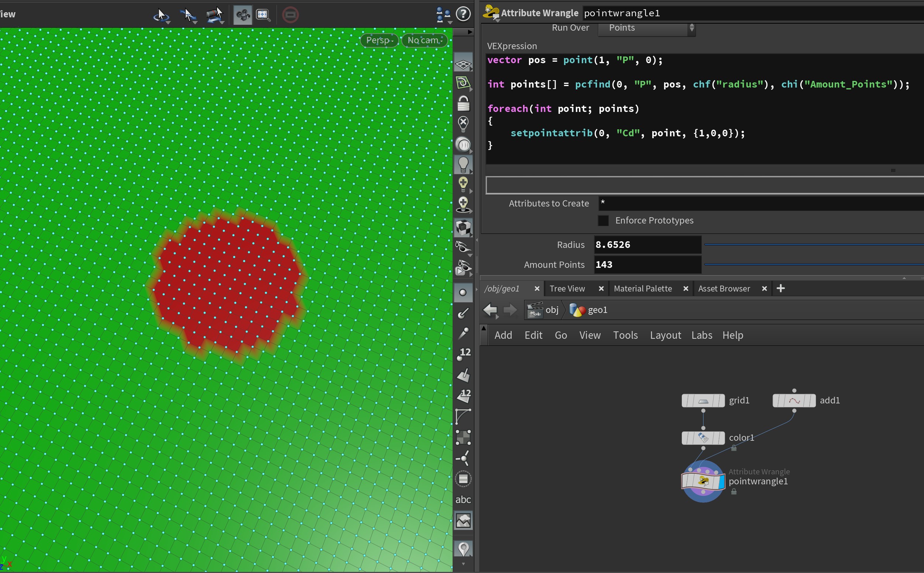Toggle display flag on pointwrangle1 node
The height and width of the screenshot is (573, 924).
coord(721,481)
